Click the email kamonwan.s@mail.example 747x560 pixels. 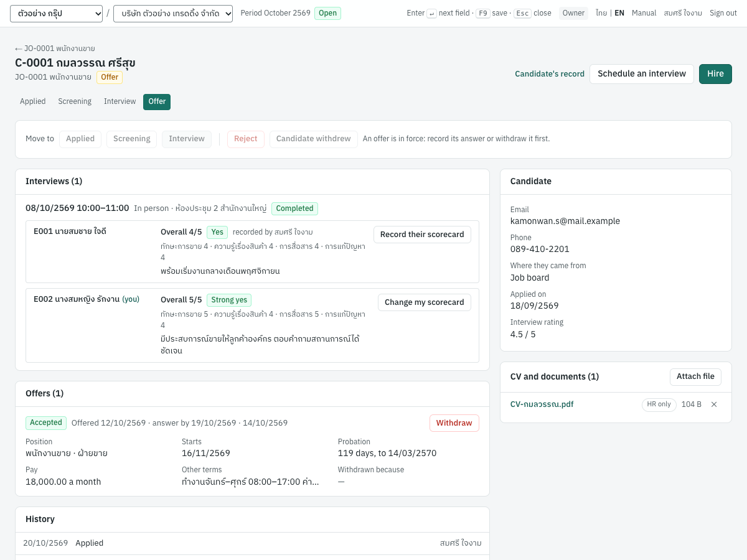click(x=565, y=221)
